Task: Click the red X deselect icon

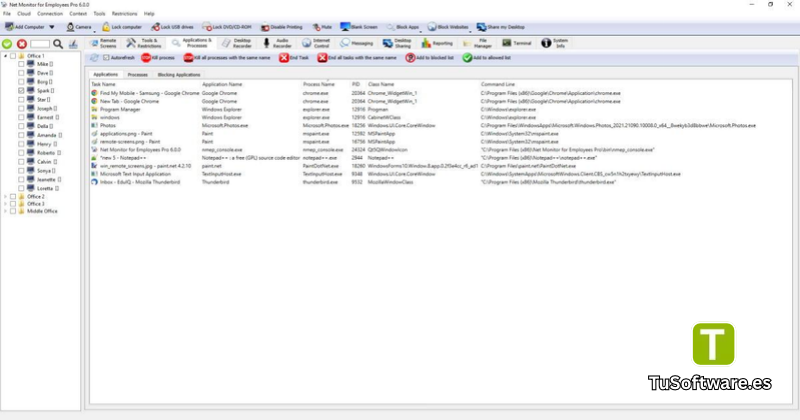Action: point(21,44)
